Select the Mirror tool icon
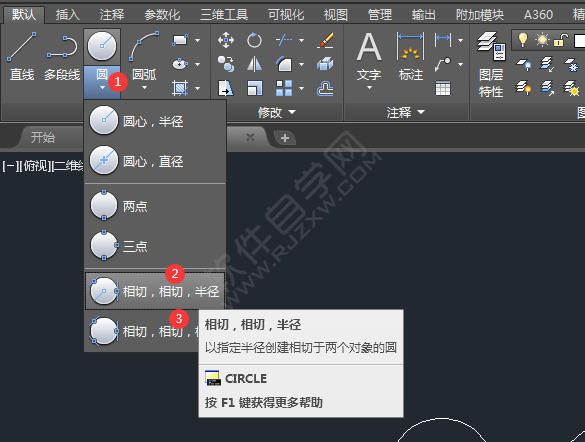The image size is (585, 442). tap(254, 64)
